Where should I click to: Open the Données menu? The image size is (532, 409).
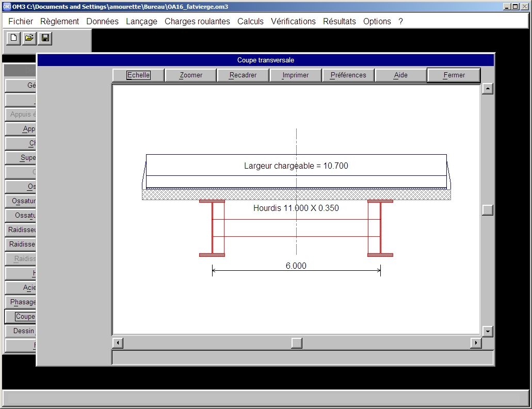coord(103,21)
